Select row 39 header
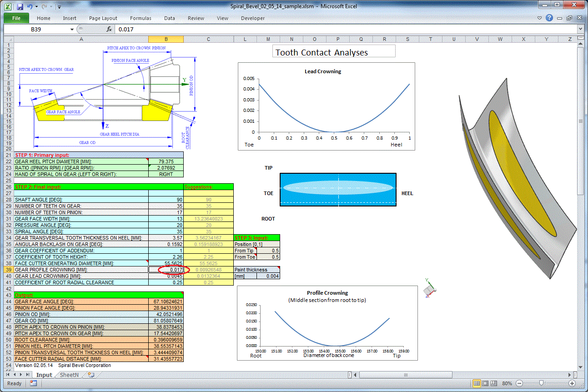This screenshot has width=588, height=392. click(9, 270)
